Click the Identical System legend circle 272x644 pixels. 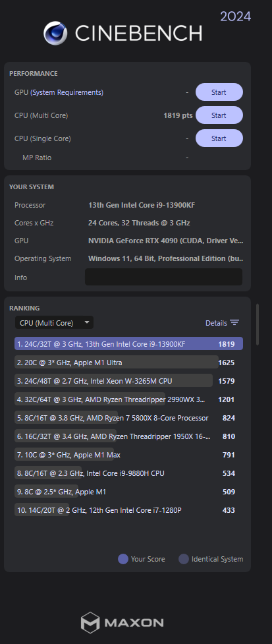coord(184,559)
